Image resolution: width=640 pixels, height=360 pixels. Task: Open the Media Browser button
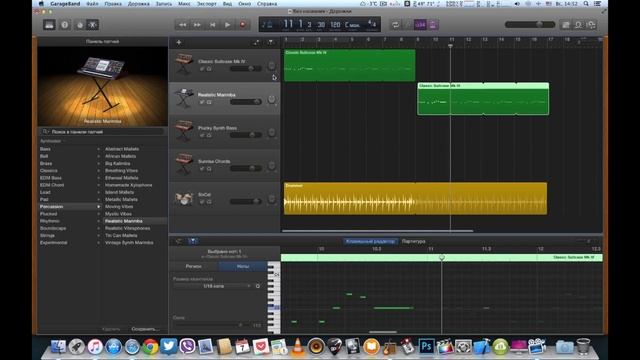(591, 25)
